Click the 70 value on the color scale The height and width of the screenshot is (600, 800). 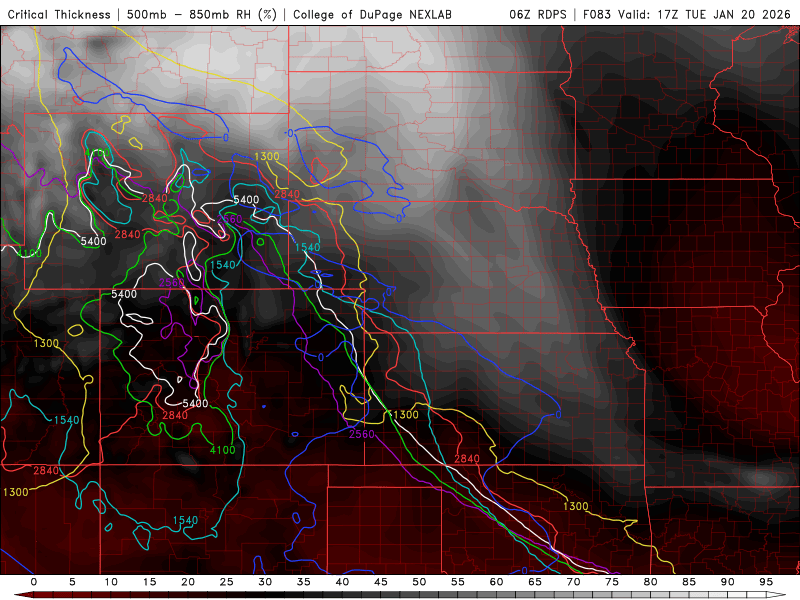click(x=573, y=582)
